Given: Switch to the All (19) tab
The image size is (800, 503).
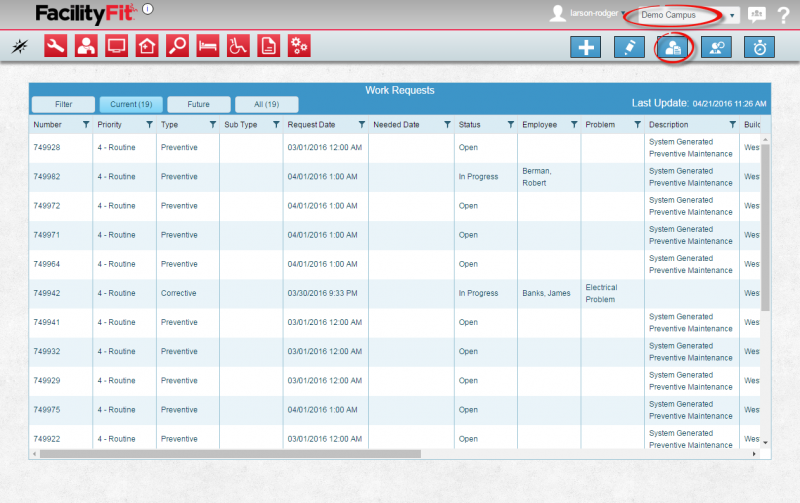Looking at the screenshot, I should click(266, 105).
